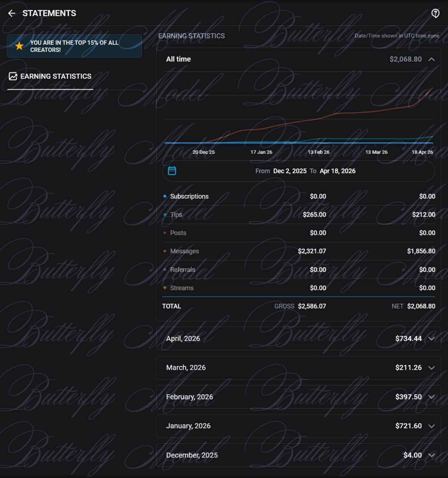Open the calendar date picker icon
448x478 pixels.
[x=172, y=171]
